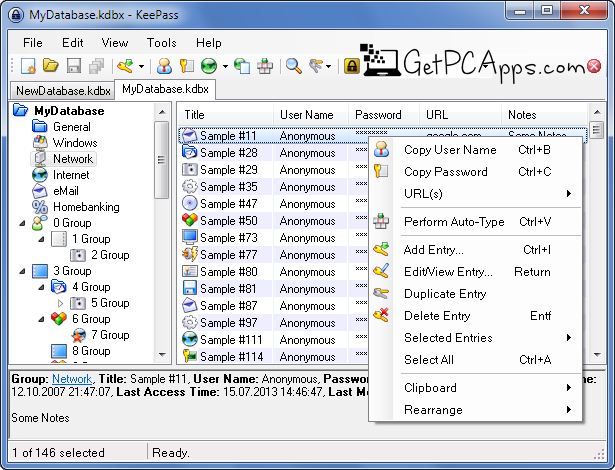Click the Save database floppy icon
Image resolution: width=615 pixels, height=470 pixels.
coord(74,66)
